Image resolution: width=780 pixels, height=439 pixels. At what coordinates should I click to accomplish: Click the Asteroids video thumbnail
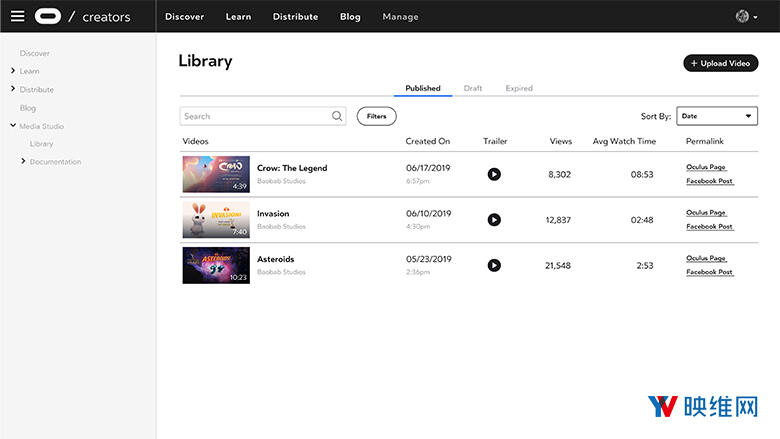pos(216,265)
